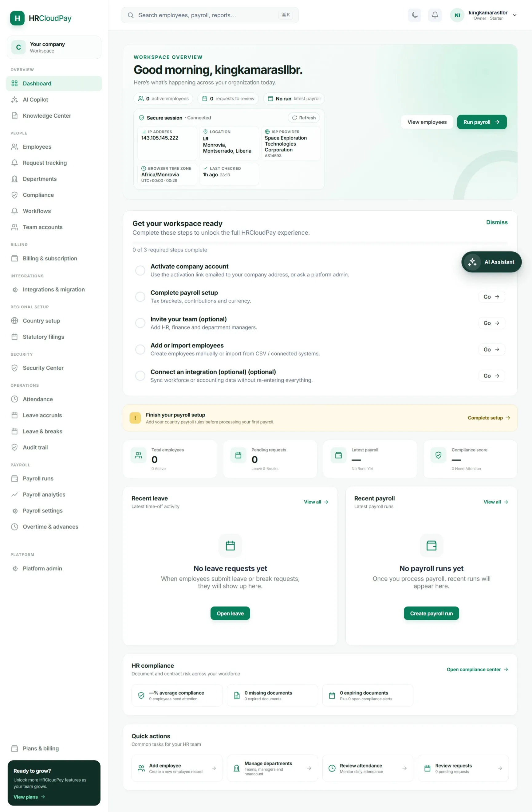The height and width of the screenshot is (812, 532).
Task: Click the Compliance score shield icon
Action: click(x=439, y=455)
